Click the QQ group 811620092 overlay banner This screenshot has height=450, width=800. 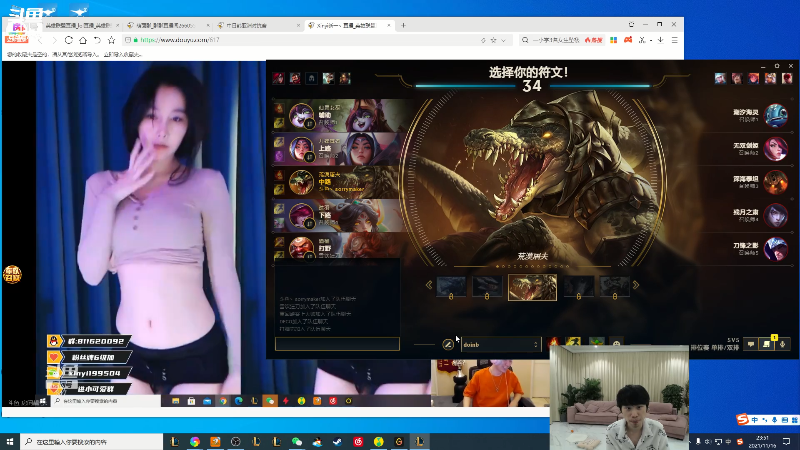90,341
